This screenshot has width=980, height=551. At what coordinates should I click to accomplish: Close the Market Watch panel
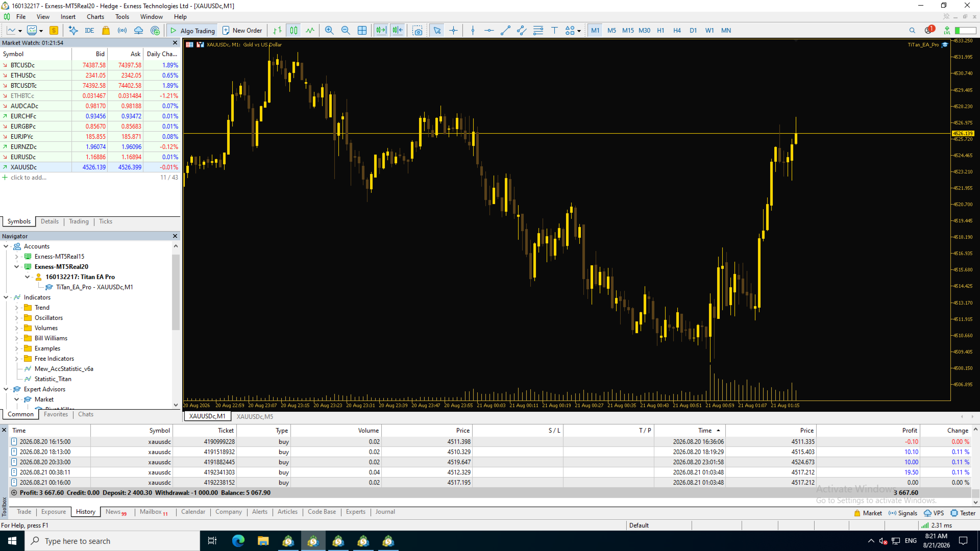pos(175,43)
